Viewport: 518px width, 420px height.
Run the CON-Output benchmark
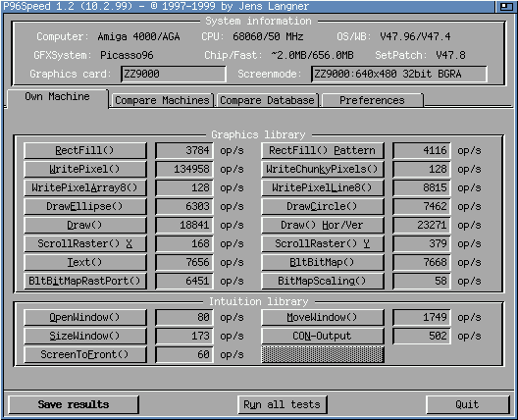click(x=323, y=336)
